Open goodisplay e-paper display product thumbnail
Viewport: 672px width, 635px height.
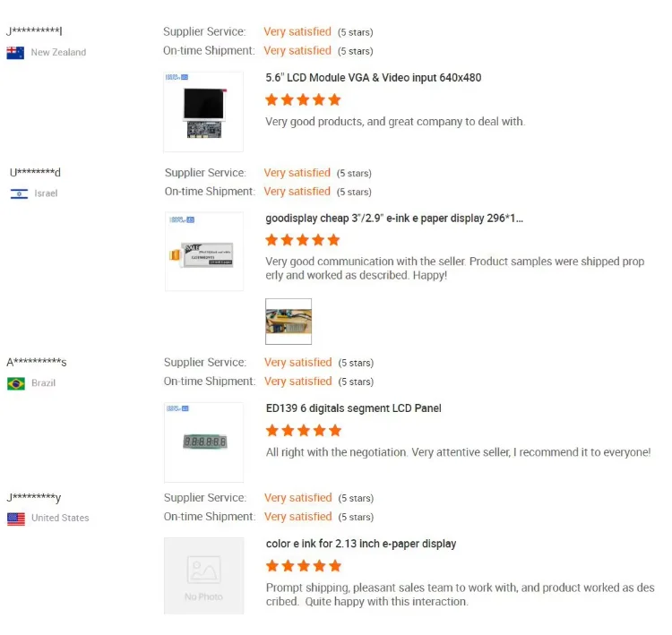pos(203,252)
